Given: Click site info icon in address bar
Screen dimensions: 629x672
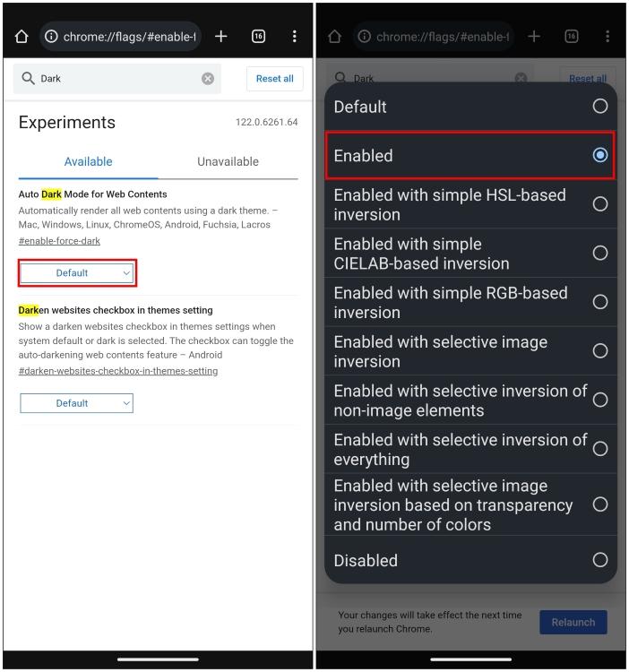Looking at the screenshot, I should (x=51, y=37).
